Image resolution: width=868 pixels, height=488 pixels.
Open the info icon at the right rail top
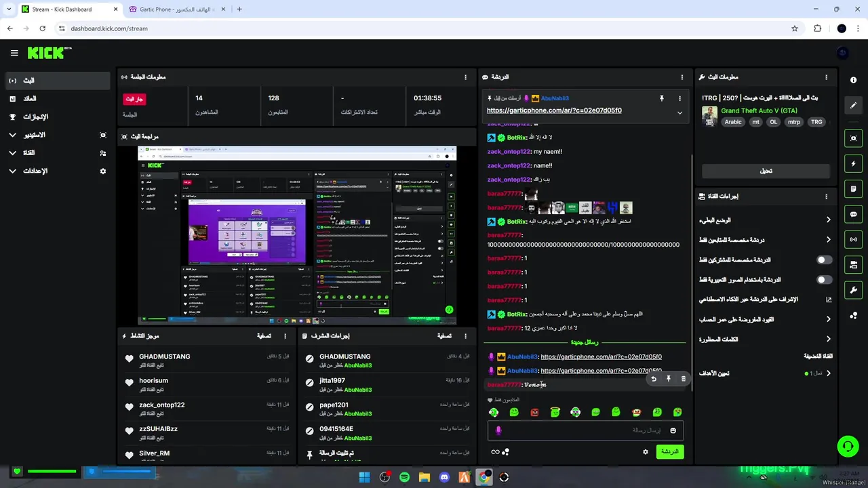pyautogui.click(x=853, y=80)
